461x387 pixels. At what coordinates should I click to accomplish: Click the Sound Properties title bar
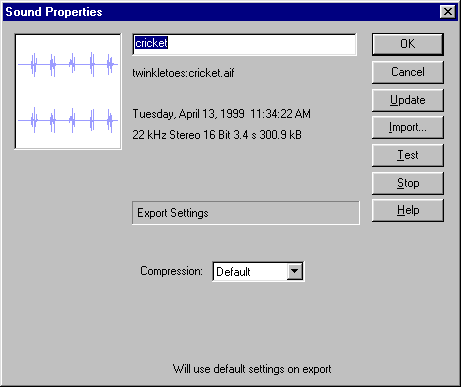coord(220,12)
